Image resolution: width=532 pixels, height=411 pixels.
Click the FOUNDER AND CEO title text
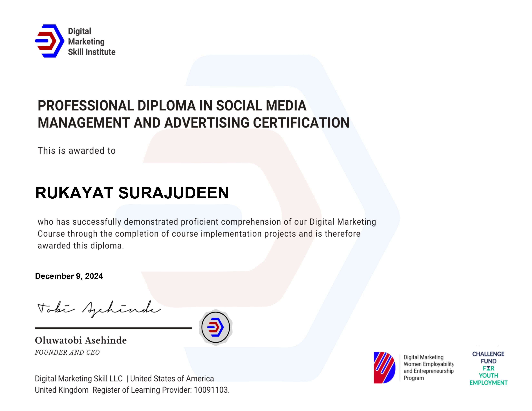(67, 352)
